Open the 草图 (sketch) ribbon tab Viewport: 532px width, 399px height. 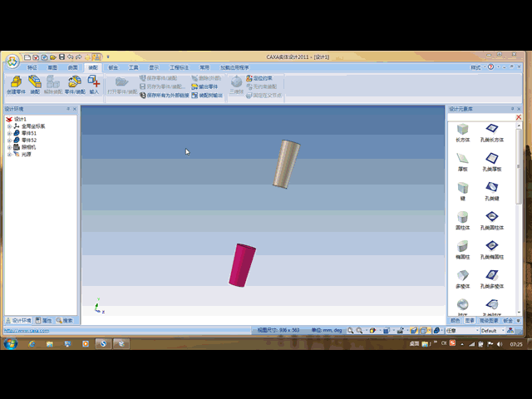pos(52,67)
